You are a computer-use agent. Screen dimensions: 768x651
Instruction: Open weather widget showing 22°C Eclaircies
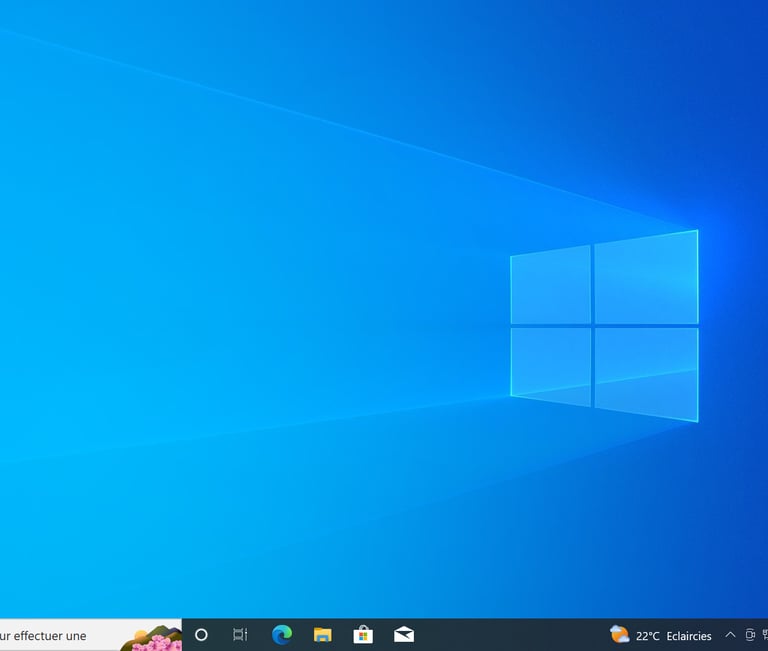pyautogui.click(x=660, y=635)
